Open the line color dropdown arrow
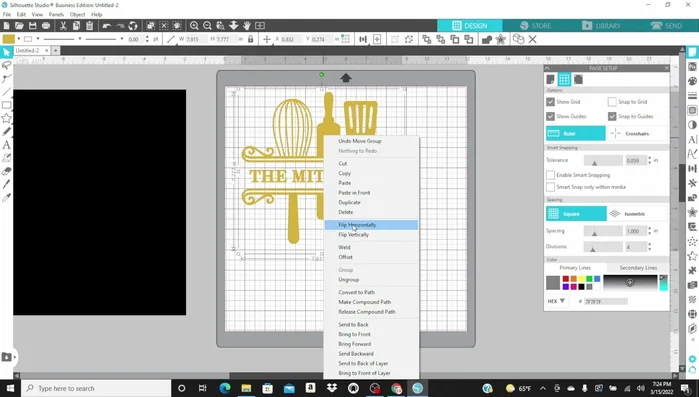The image size is (699, 397). pyautogui.click(x=38, y=39)
